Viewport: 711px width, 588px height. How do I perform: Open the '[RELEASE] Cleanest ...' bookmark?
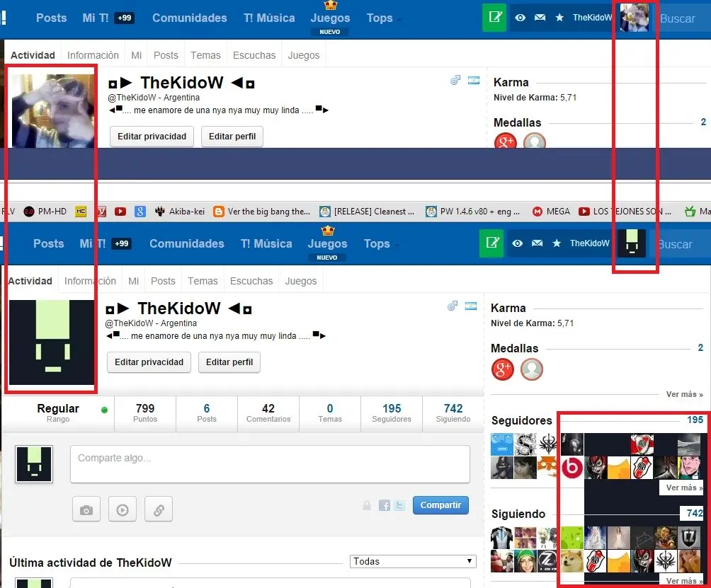click(367, 212)
